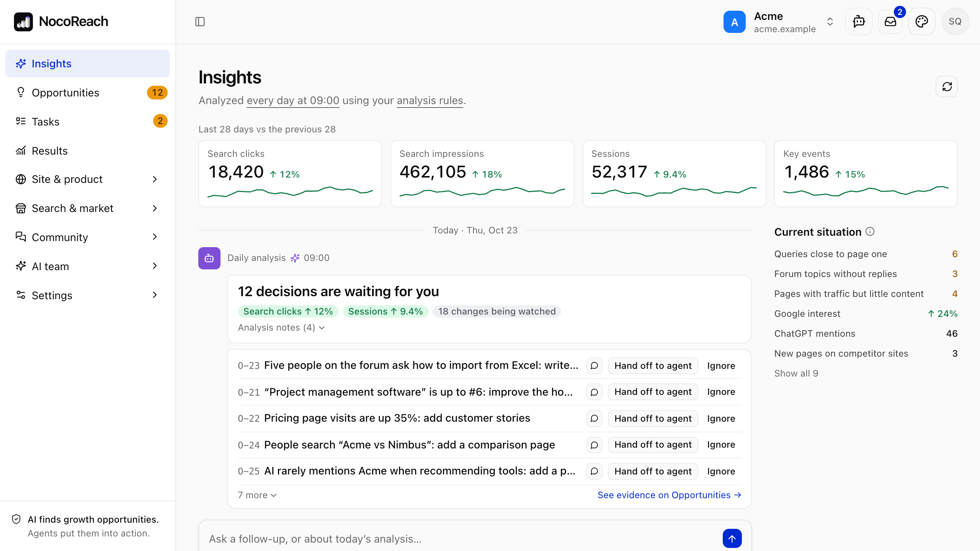This screenshot has height=551, width=980.
Task: Open the every day at 09:00 schedule link
Action: coord(293,101)
